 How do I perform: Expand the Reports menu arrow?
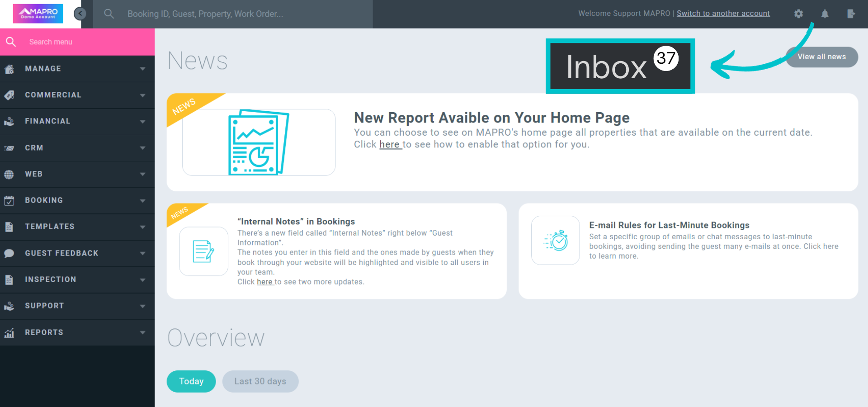point(142,332)
